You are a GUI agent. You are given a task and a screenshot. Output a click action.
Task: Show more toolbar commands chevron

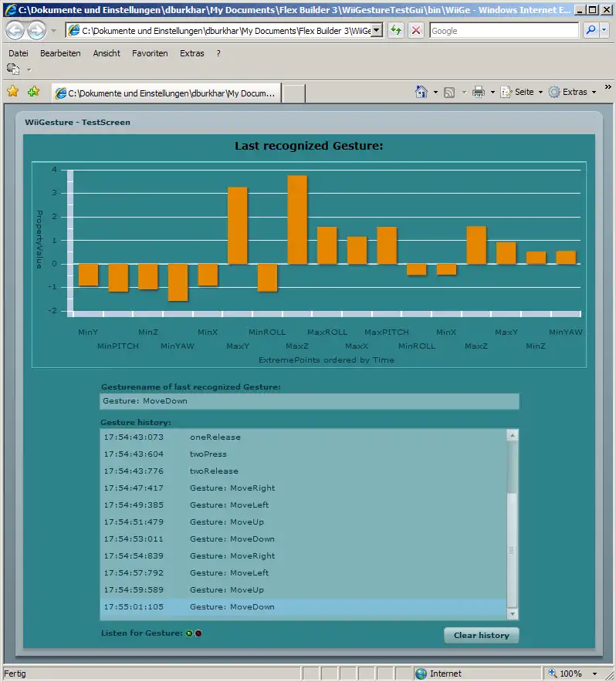(608, 87)
